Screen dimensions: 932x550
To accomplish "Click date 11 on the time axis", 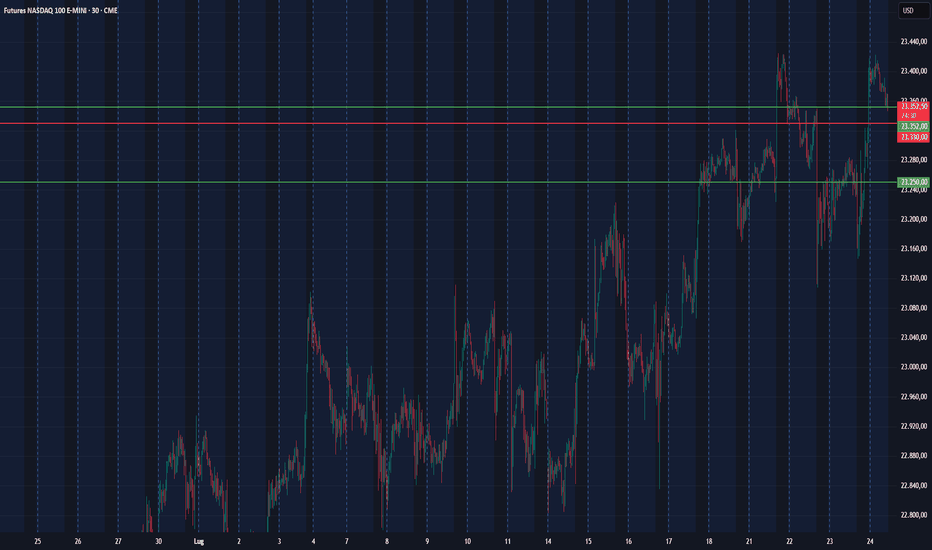I will pyautogui.click(x=507, y=542).
